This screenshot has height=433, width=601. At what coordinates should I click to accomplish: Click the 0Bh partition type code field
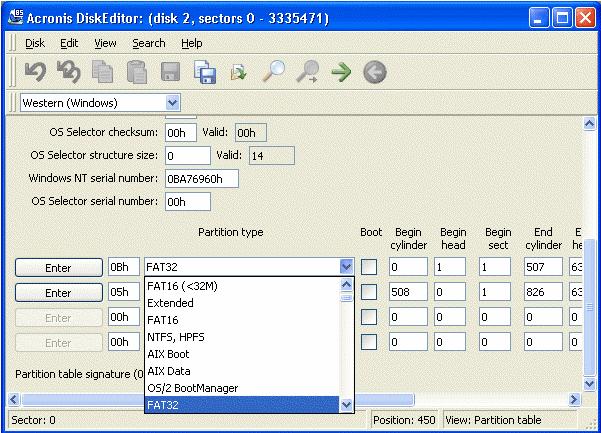124,267
